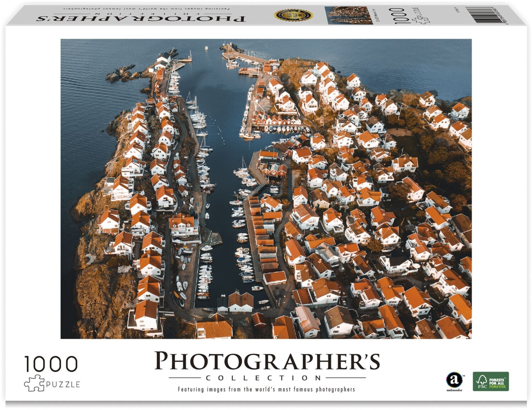
Task: Click the PHOTOGRAPHER'S title text
Action: coord(267,361)
